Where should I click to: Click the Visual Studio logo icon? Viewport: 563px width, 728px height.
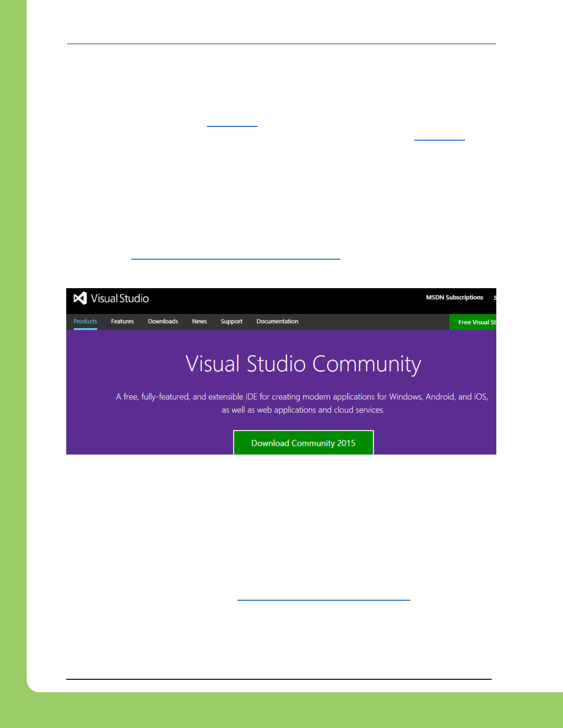(80, 298)
